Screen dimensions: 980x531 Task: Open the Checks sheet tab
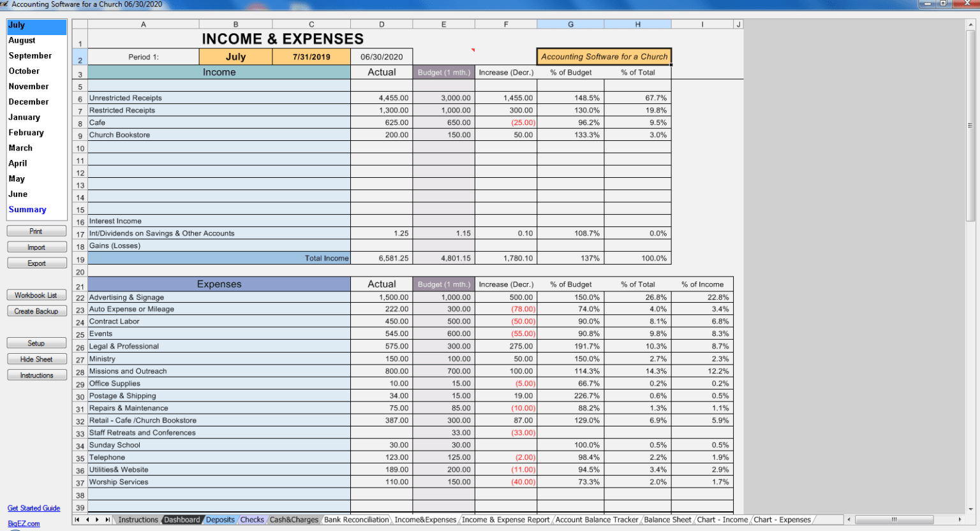pyautogui.click(x=252, y=520)
